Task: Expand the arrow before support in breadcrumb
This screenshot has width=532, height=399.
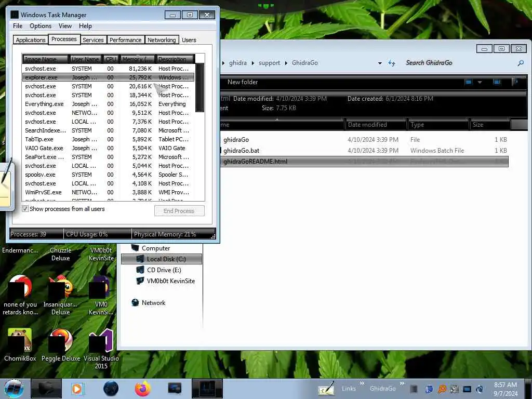Action: pos(253,63)
